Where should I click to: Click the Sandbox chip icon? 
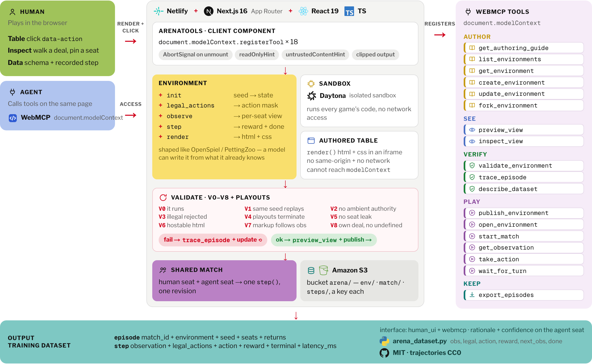[x=311, y=84]
